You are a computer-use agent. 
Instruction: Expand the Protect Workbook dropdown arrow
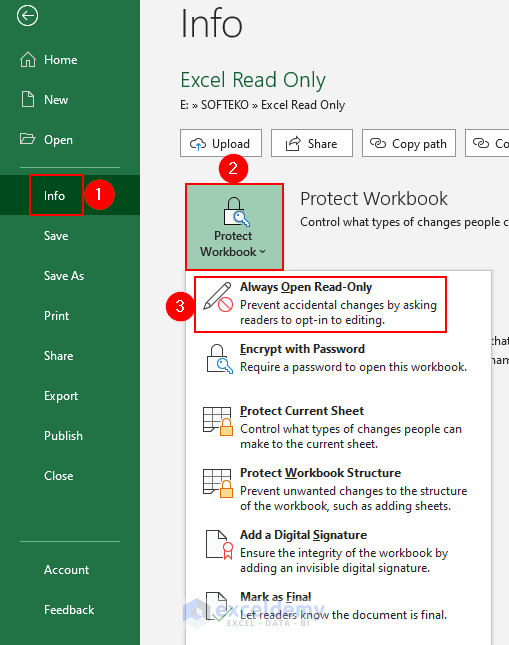263,252
